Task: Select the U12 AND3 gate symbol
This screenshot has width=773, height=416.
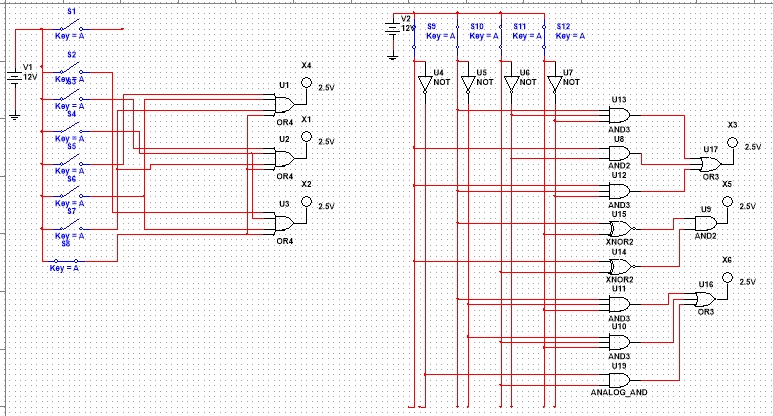Action: pyautogui.click(x=619, y=191)
